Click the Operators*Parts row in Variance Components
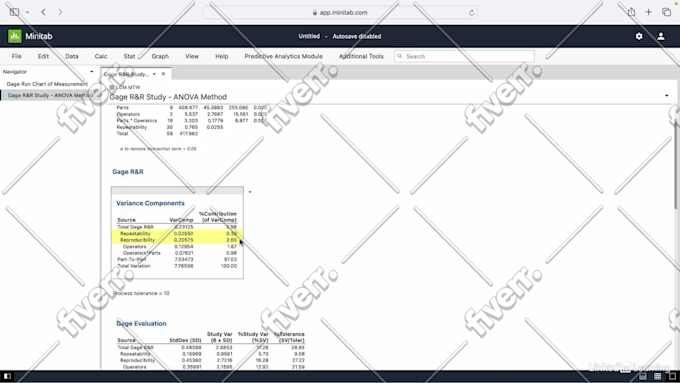 click(x=177, y=253)
